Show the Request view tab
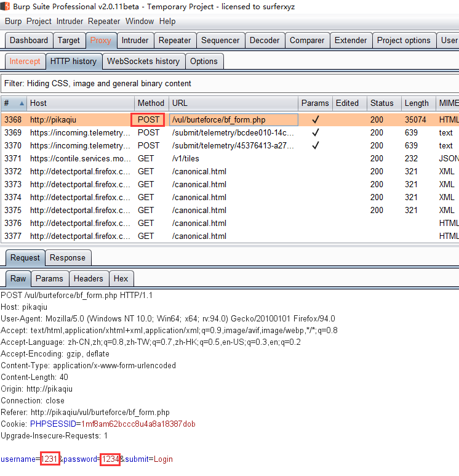459x476 pixels. [x=25, y=258]
